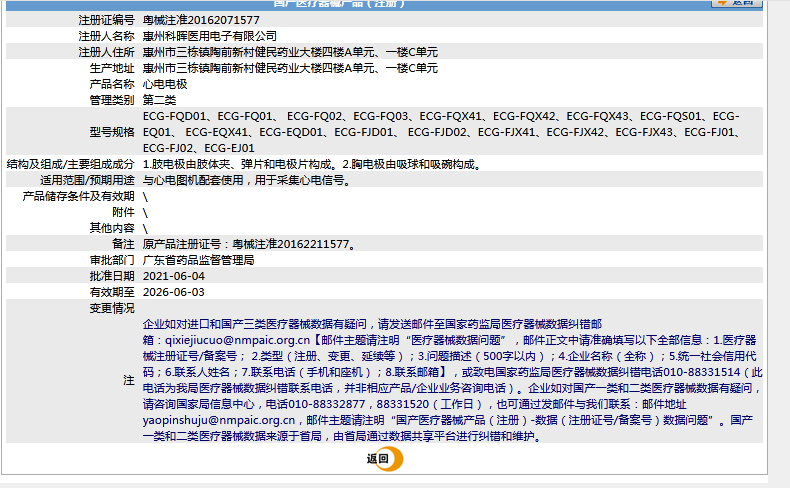The image size is (790, 488).
Task: Click email qixiejiucuo@nmpaic.org.cn in note
Action: [237, 340]
